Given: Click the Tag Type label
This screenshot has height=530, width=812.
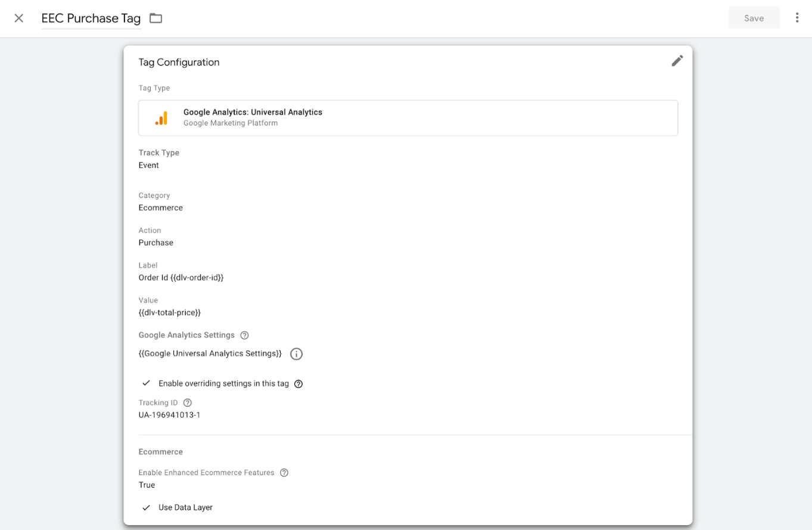Looking at the screenshot, I should (x=154, y=88).
